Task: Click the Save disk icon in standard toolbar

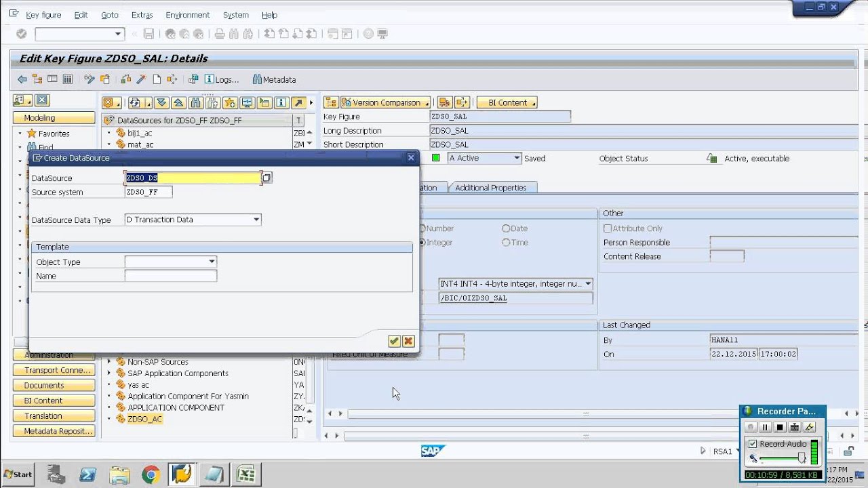Action: [x=149, y=34]
